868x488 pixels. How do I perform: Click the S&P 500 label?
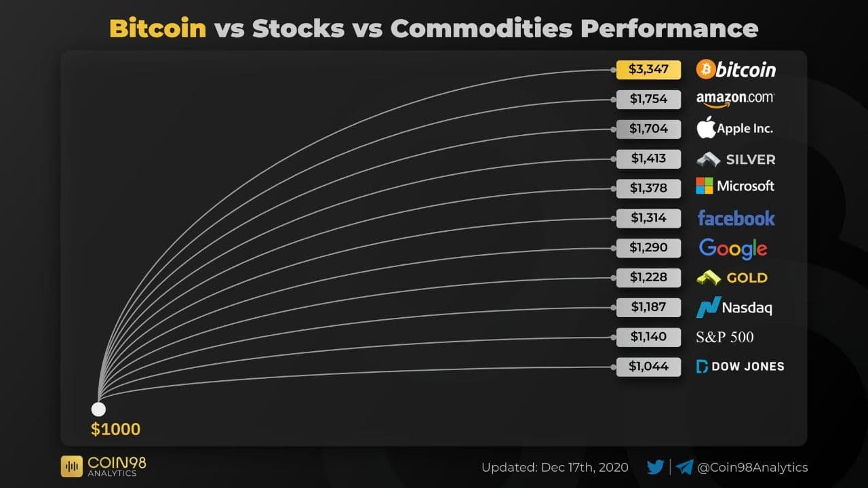click(725, 337)
